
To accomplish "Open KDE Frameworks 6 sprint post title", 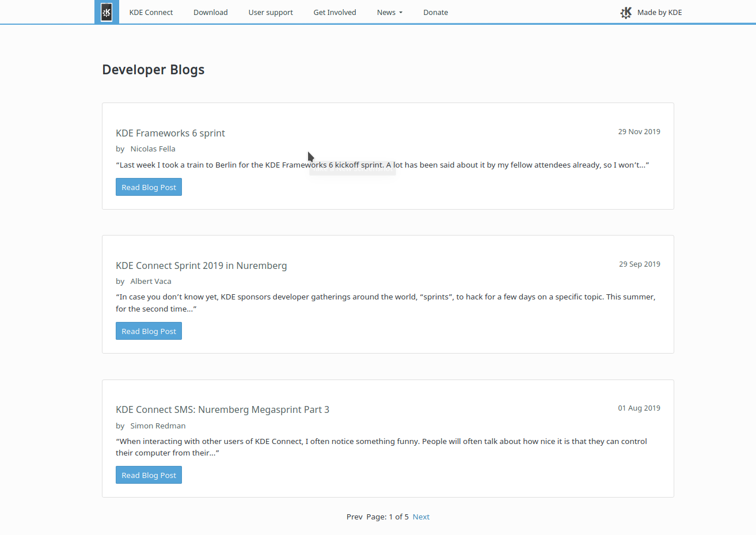I will (x=170, y=133).
